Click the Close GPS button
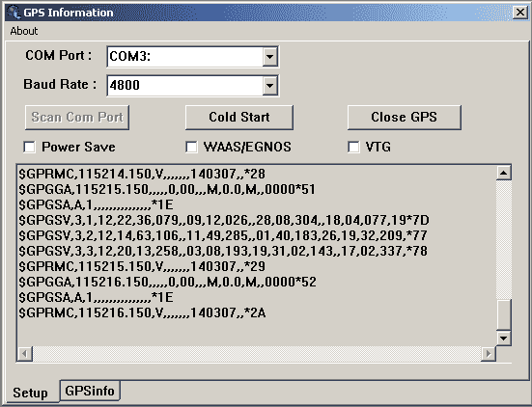The image size is (532, 407). pyautogui.click(x=405, y=118)
